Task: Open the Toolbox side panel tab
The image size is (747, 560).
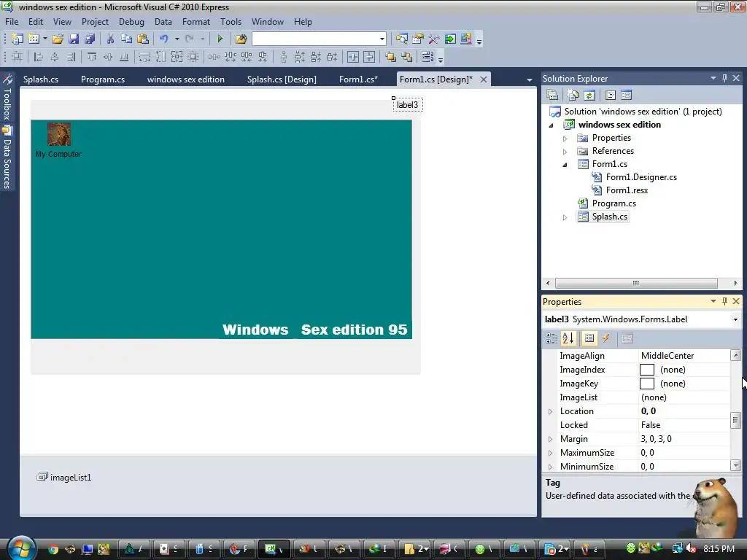Action: (x=7, y=98)
